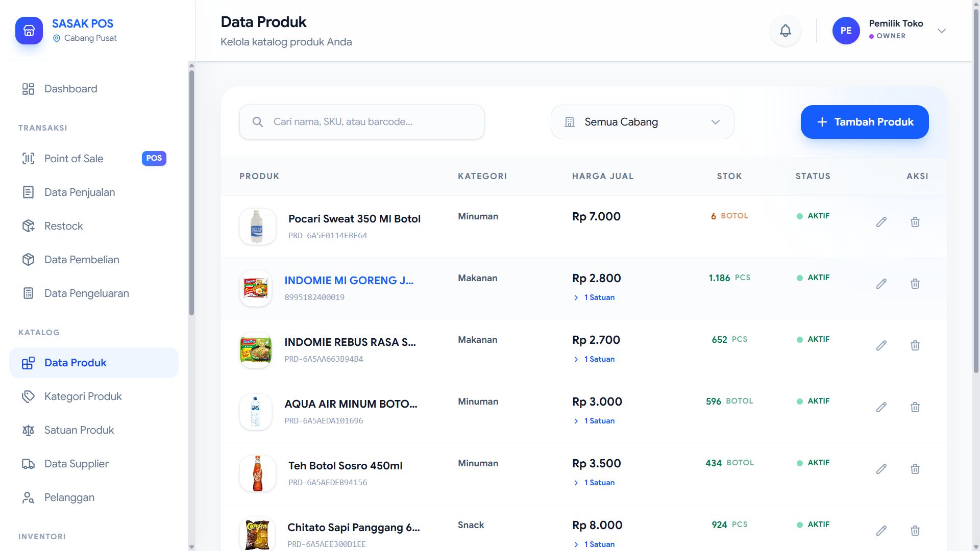Click the POS badge
This screenshot has width=980, height=551.
[x=154, y=158]
